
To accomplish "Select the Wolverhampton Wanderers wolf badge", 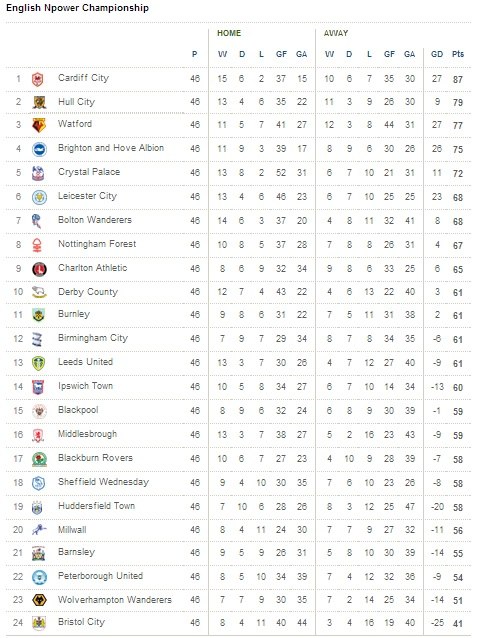I will (39, 600).
